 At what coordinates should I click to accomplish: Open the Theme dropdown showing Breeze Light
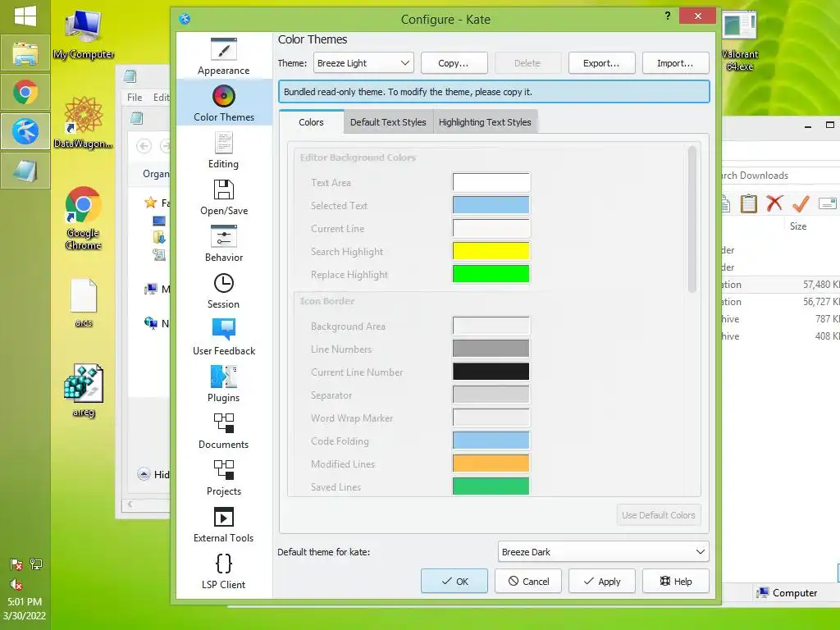(x=363, y=62)
